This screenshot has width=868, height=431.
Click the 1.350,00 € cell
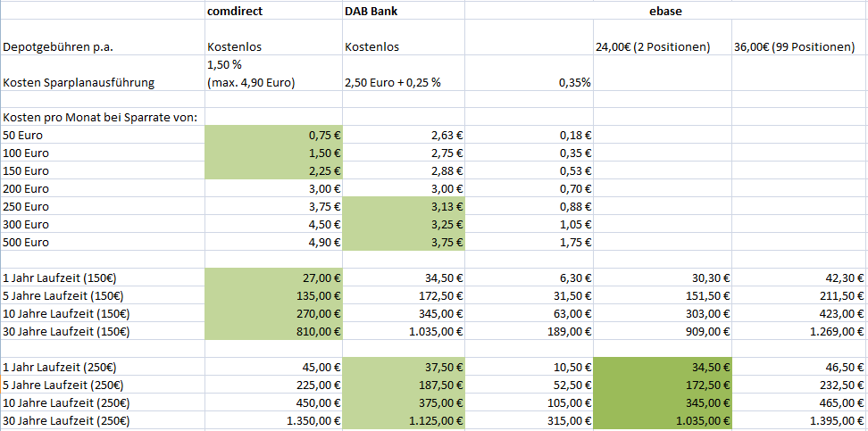tap(273, 420)
